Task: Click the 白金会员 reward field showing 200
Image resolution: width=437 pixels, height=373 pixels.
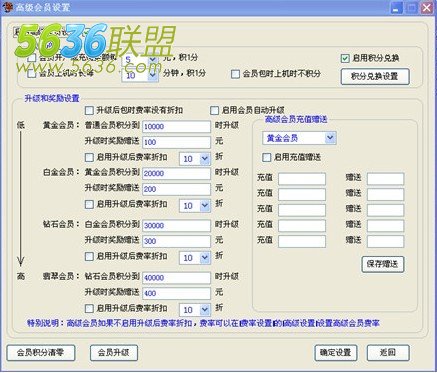Action: pos(176,189)
